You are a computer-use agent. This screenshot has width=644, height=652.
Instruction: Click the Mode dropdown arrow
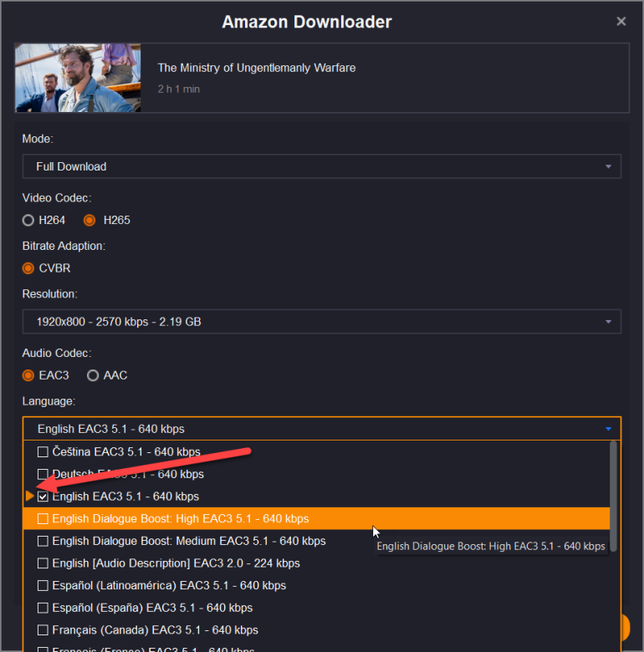click(x=608, y=166)
